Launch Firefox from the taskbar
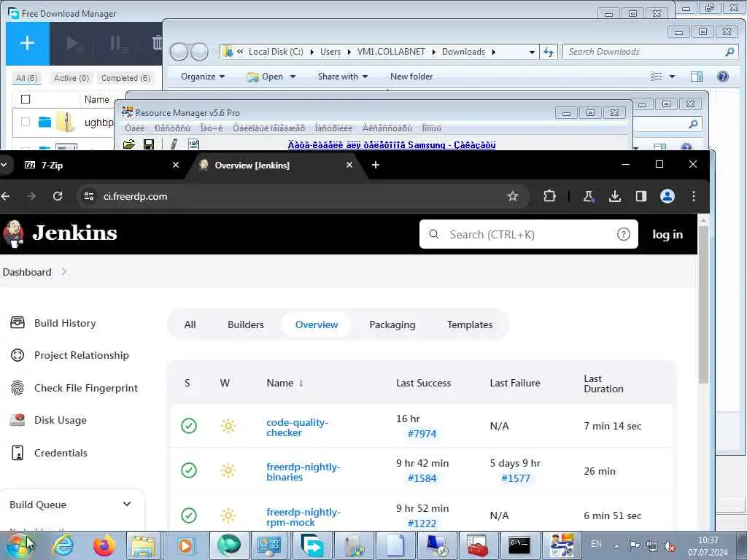 coord(104,545)
